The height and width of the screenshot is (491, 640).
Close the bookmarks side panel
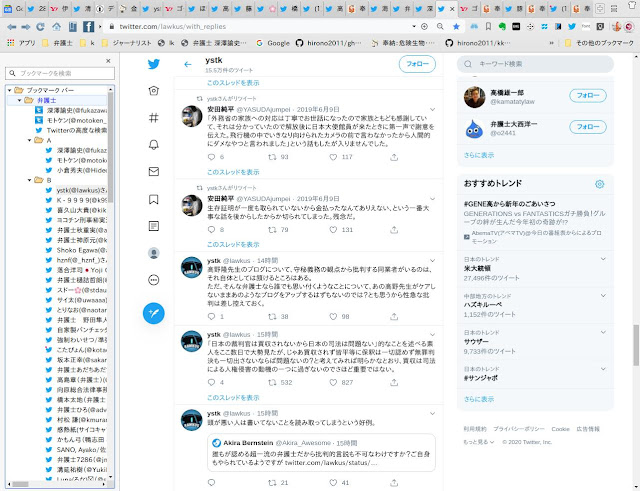point(108,61)
